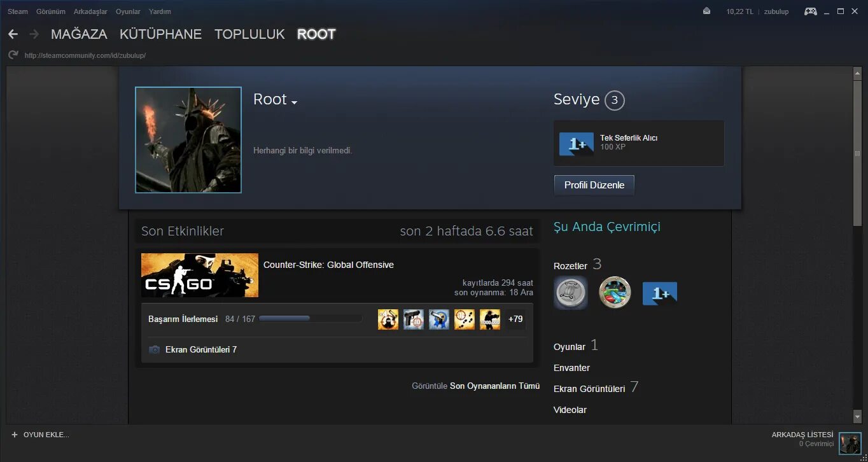Switch to the KÜTÜPHANE tab
The image size is (868, 462).
(x=161, y=34)
